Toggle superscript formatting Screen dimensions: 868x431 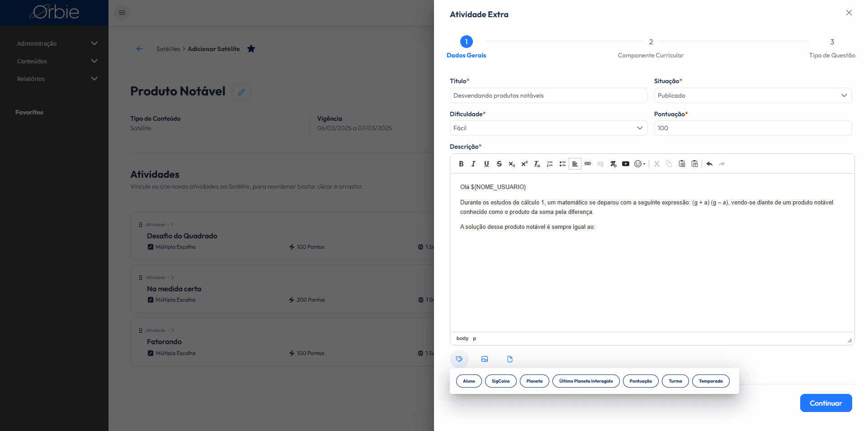[x=524, y=164]
